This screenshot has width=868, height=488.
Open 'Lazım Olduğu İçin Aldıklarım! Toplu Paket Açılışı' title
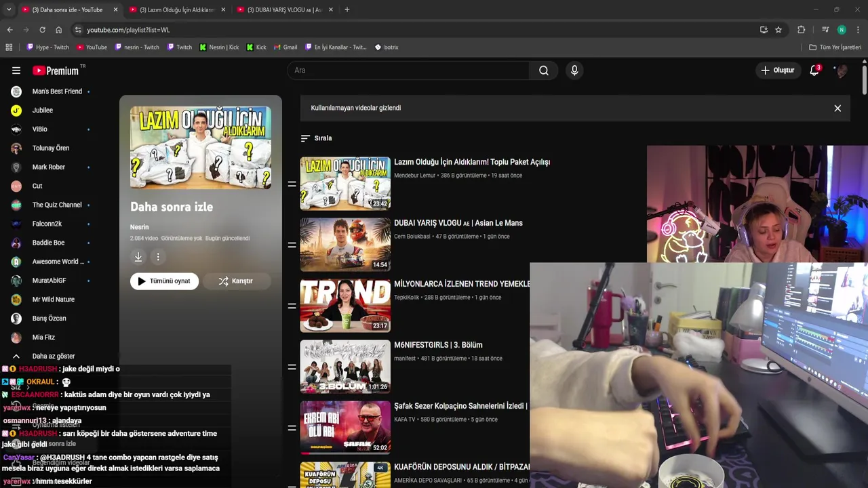tap(472, 162)
